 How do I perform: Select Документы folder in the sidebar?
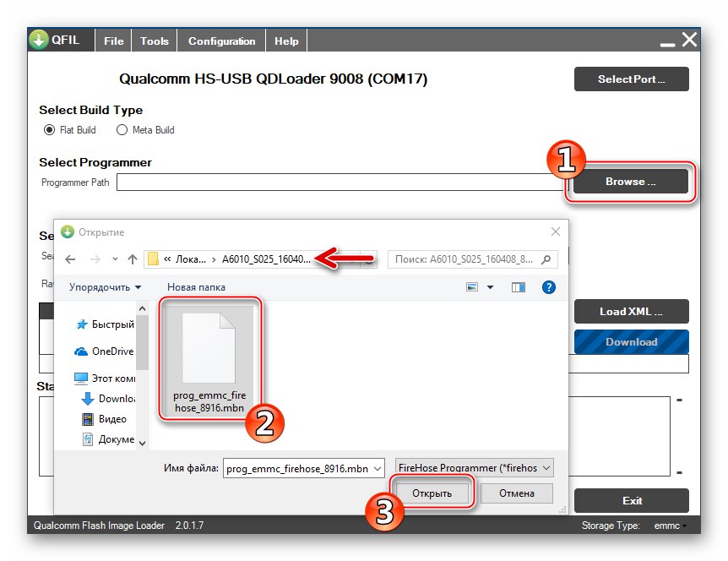click(x=108, y=439)
